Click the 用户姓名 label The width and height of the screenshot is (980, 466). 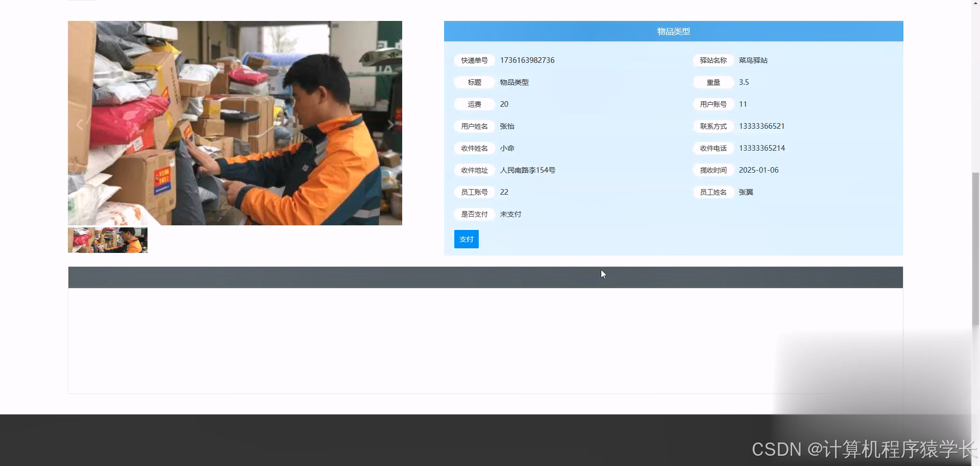click(474, 126)
